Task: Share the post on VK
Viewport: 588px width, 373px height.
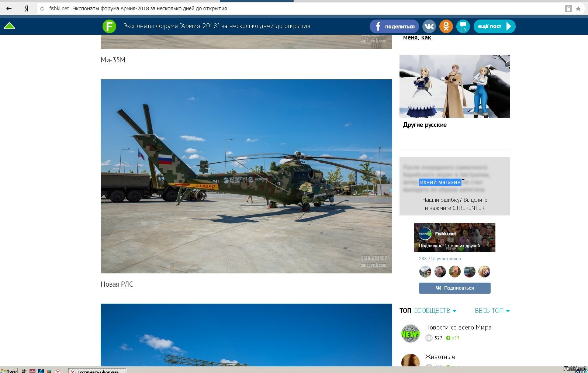Action: [429, 26]
